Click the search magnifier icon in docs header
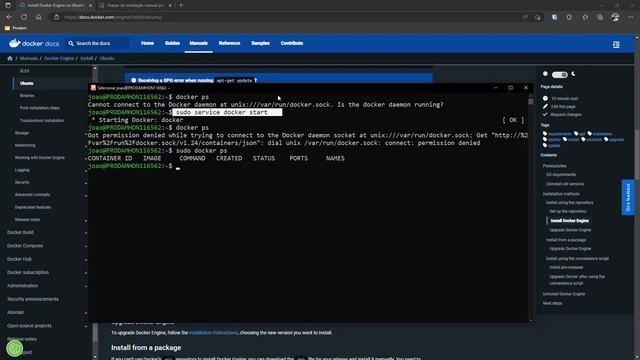 pyautogui.click(x=71, y=43)
